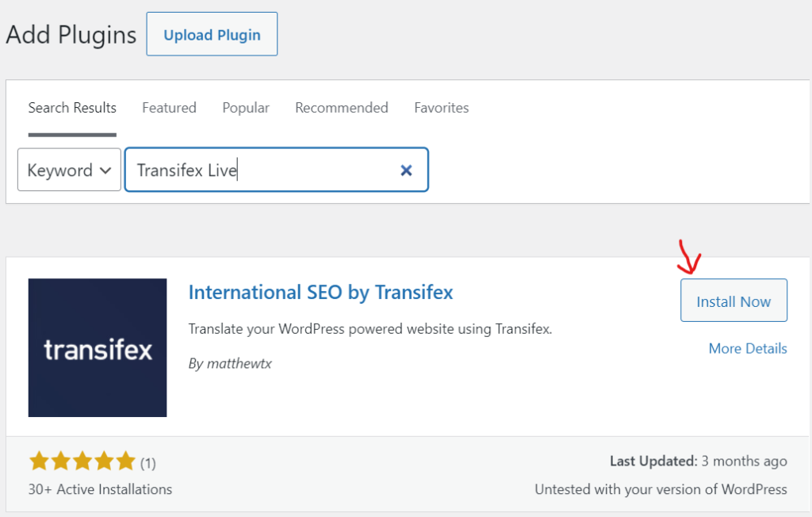This screenshot has height=517, width=812.
Task: Click the Upload Plugin button
Action: 212,34
